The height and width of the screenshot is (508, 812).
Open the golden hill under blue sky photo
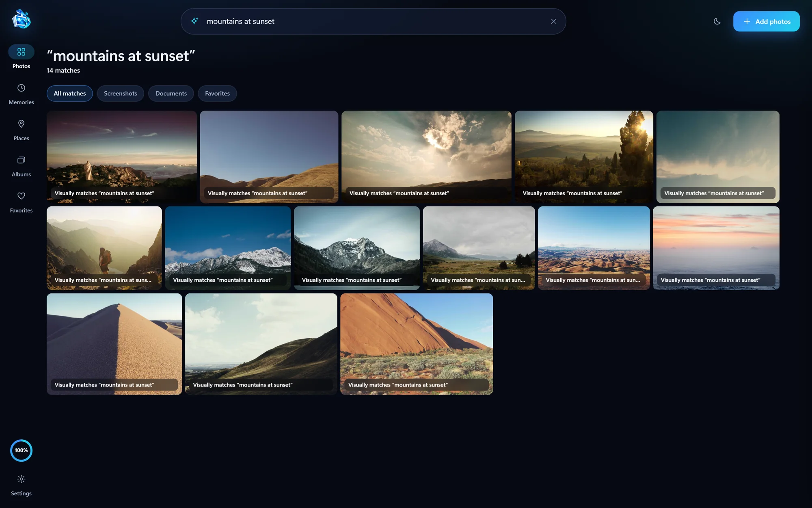(269, 157)
